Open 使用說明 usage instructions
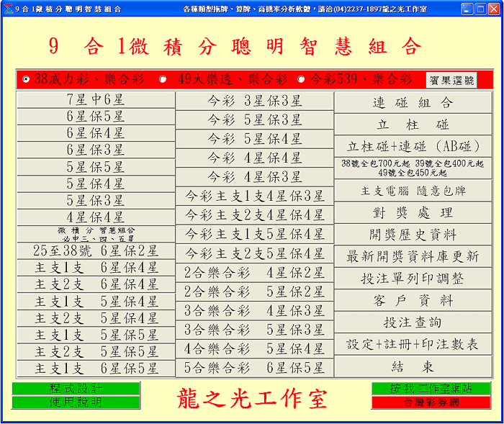This screenshot has height=424, width=504. coord(76,402)
